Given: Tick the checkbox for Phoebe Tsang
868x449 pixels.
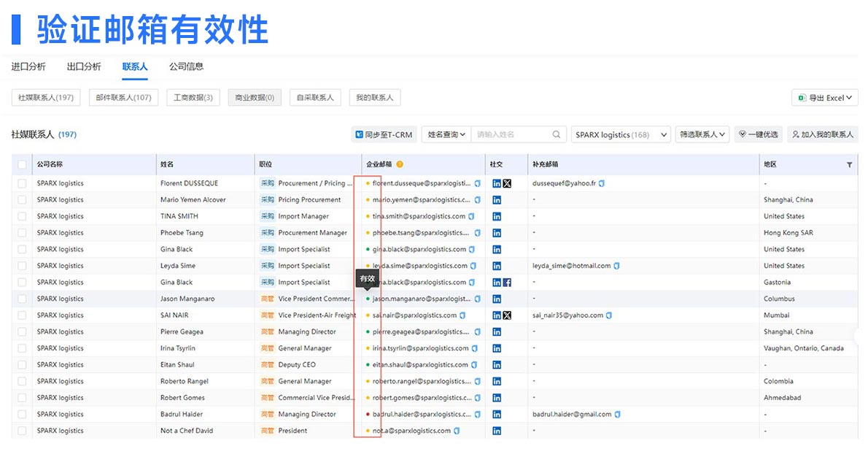Looking at the screenshot, I should 22,233.
